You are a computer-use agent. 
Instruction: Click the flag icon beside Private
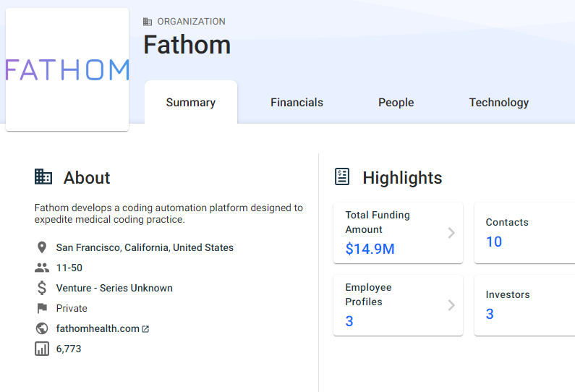click(42, 308)
